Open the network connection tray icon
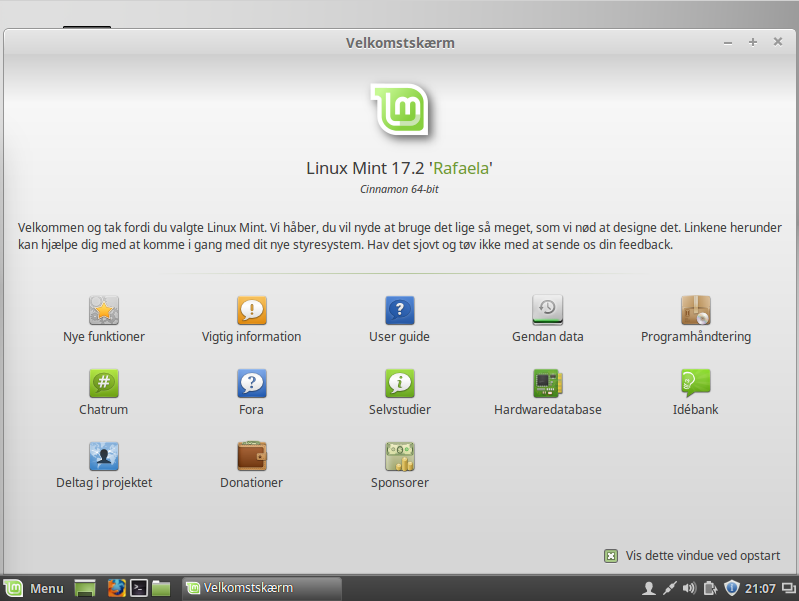The height and width of the screenshot is (601, 799). (x=670, y=588)
